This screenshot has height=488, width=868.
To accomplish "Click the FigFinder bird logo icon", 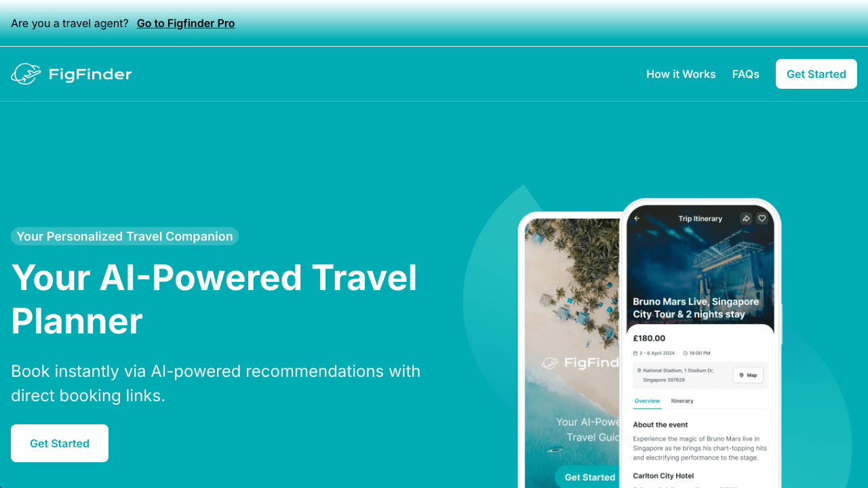I will [x=26, y=74].
